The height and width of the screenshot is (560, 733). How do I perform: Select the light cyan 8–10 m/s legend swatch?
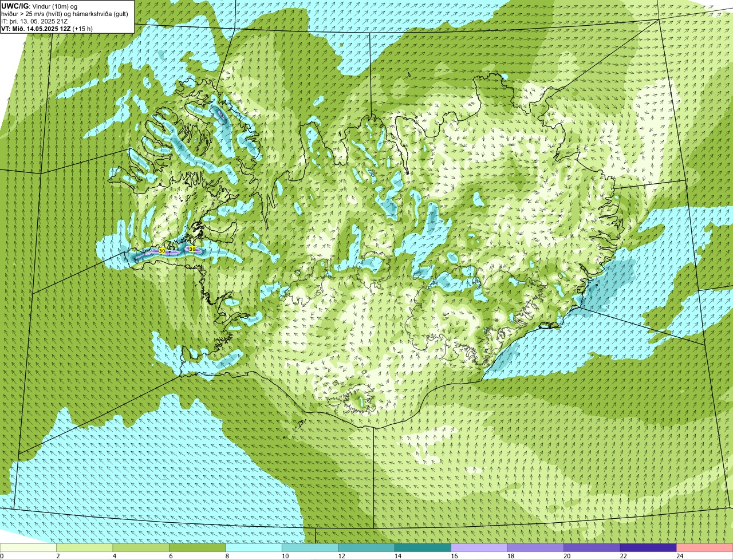254,547
